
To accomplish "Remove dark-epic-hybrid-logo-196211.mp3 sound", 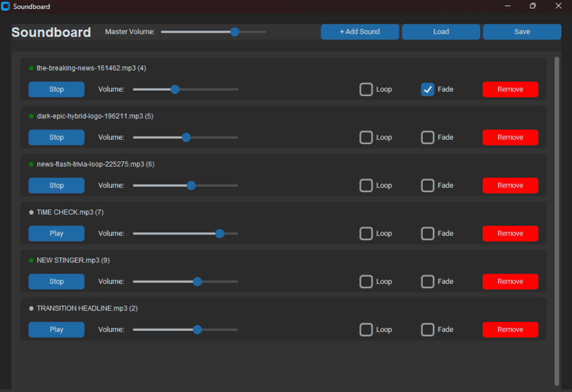I will (x=510, y=138).
